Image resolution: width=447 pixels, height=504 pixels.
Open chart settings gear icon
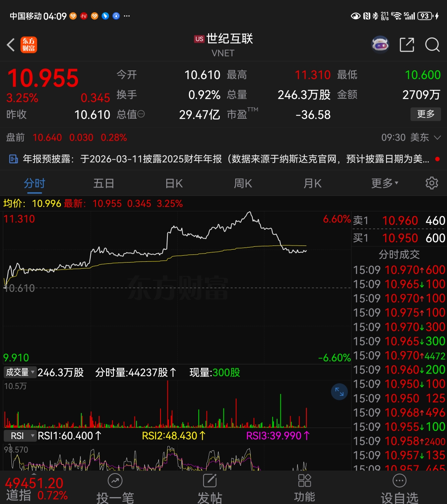pos(432,183)
